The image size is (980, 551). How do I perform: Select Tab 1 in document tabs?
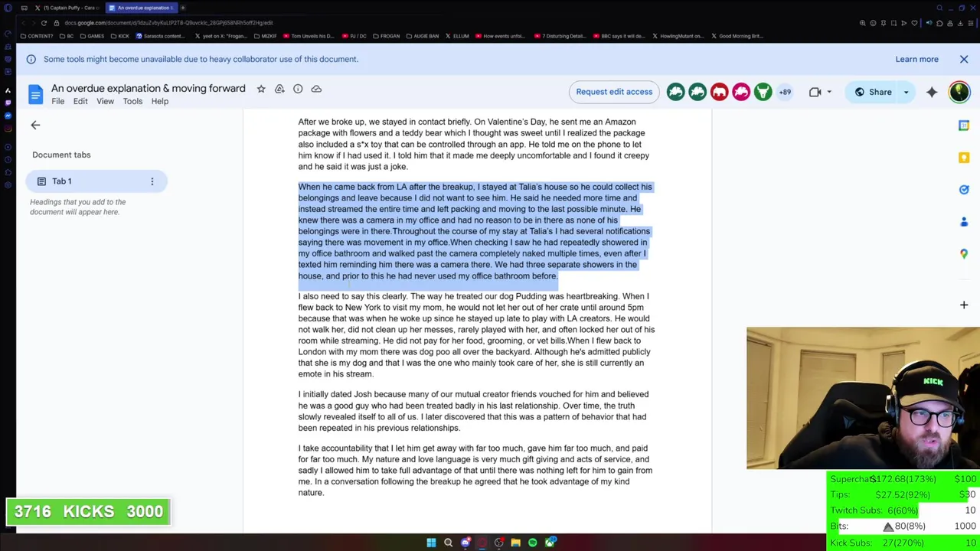click(x=96, y=181)
